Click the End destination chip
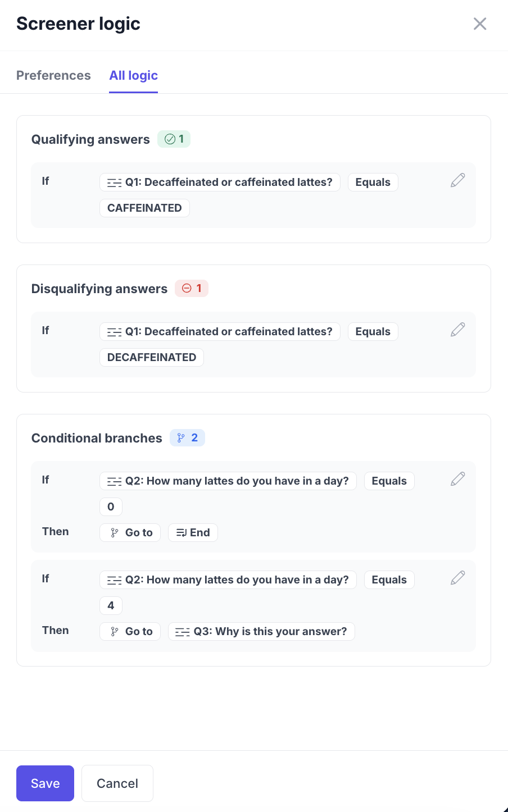Viewport: 508px width, 812px height. 193,533
